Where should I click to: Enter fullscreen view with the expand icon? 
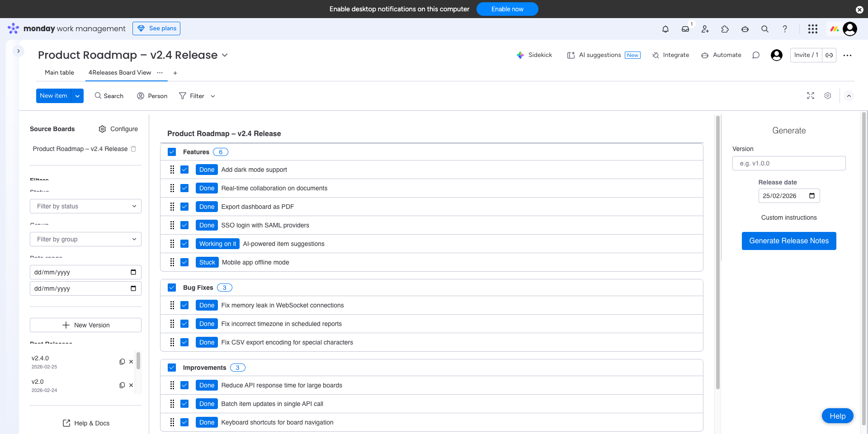pyautogui.click(x=811, y=96)
